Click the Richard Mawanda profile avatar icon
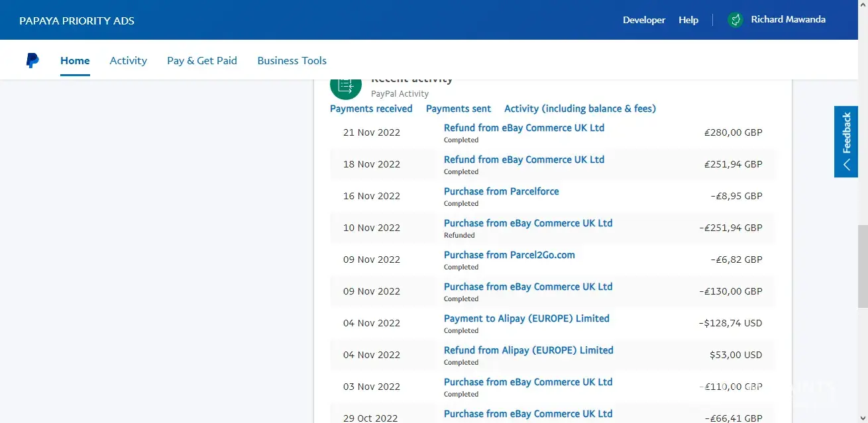The image size is (868, 423). [735, 20]
